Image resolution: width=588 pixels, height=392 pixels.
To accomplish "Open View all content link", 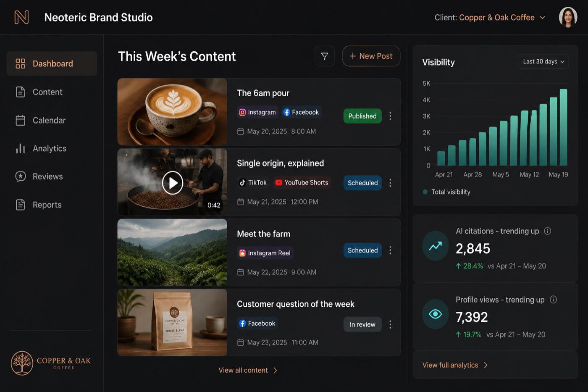I will coord(243,370).
